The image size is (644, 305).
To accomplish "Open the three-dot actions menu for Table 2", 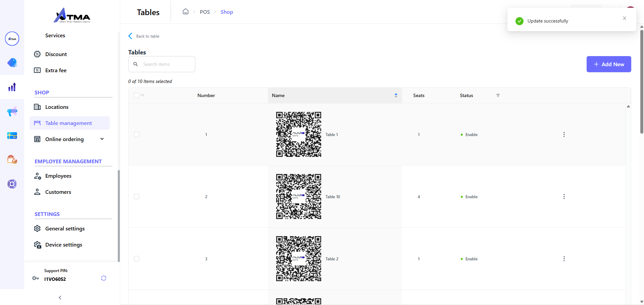I will [564, 259].
